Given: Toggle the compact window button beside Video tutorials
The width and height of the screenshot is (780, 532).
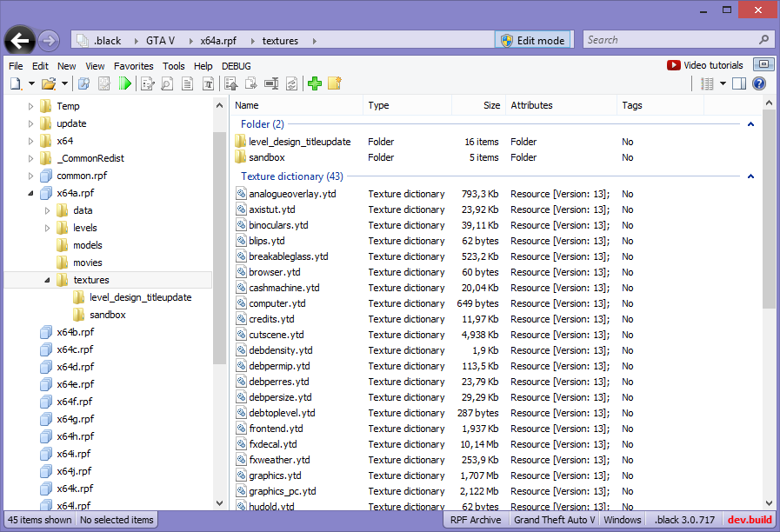Looking at the screenshot, I should [x=763, y=65].
